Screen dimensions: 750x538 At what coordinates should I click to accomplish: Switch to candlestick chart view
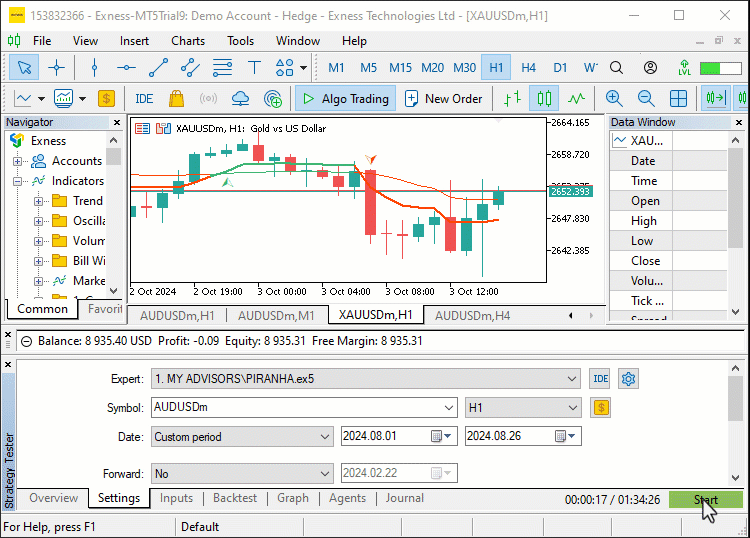(544, 99)
